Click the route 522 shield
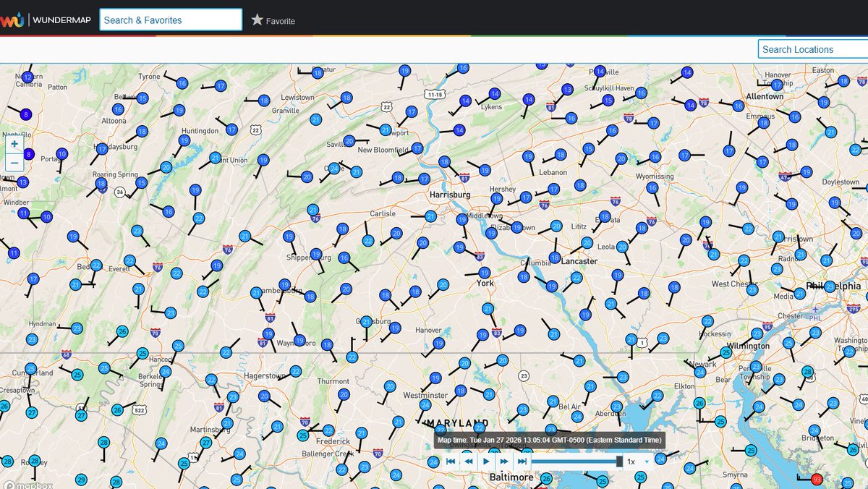The height and width of the screenshot is (489, 868). click(x=140, y=410)
